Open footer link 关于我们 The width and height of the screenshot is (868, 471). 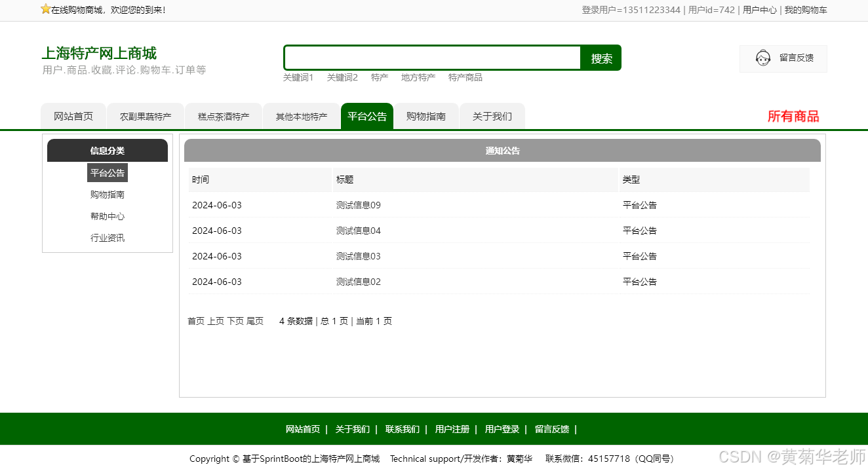click(353, 429)
